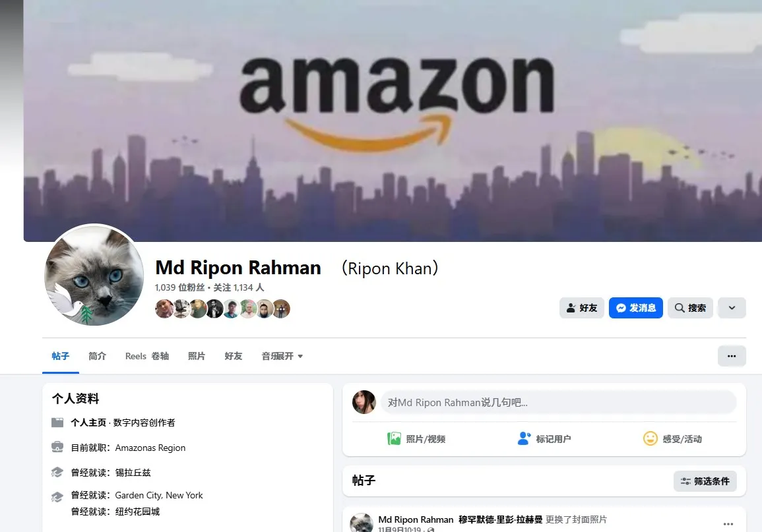Choose 感受/活动 feeling emoji icon

point(651,439)
